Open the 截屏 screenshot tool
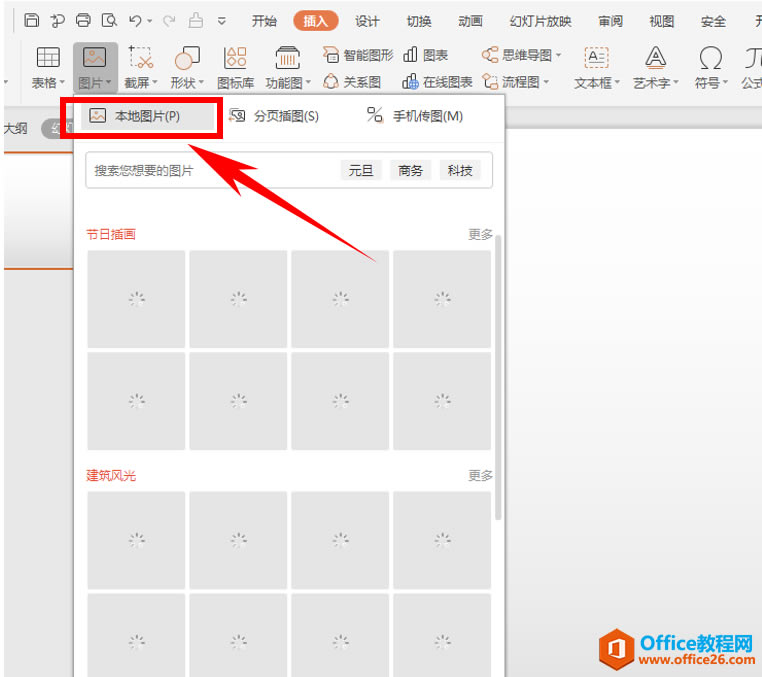Image resolution: width=762 pixels, height=677 pixels. (x=141, y=68)
